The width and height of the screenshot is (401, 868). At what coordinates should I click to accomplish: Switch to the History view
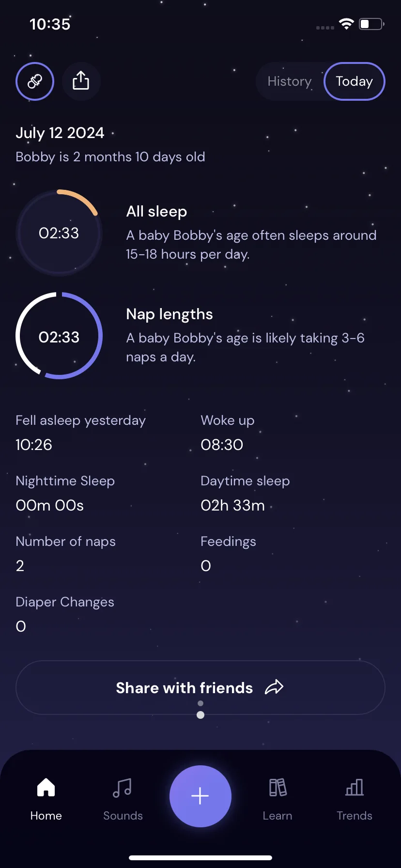pyautogui.click(x=290, y=81)
